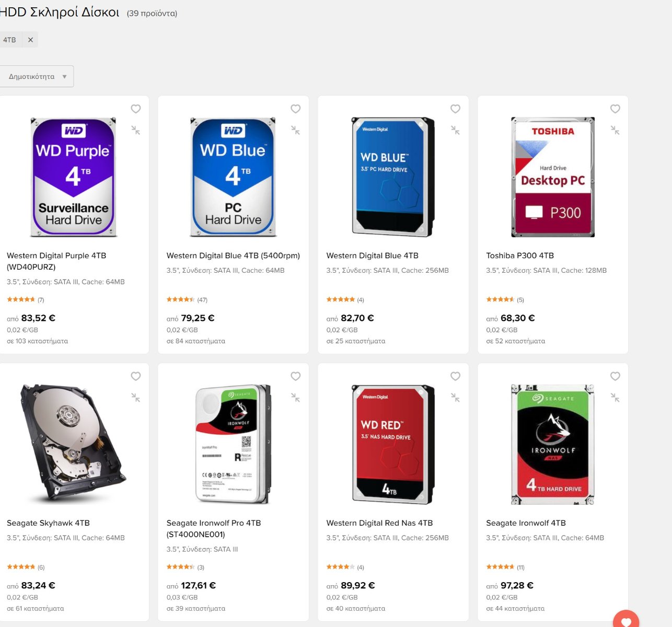The width and height of the screenshot is (672, 627).
Task: Open floating red heart favorites button
Action: (626, 620)
